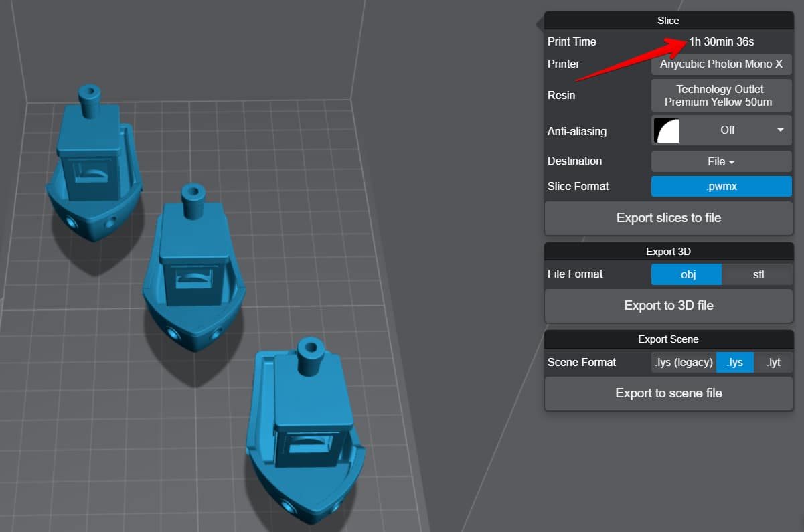The width and height of the screenshot is (804, 532).
Task: Click the Slice Format label
Action: pos(578,187)
